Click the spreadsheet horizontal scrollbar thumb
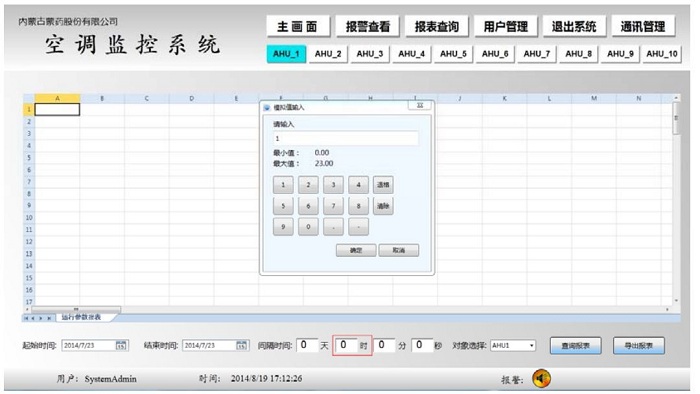700x394 pixels. tap(76, 309)
